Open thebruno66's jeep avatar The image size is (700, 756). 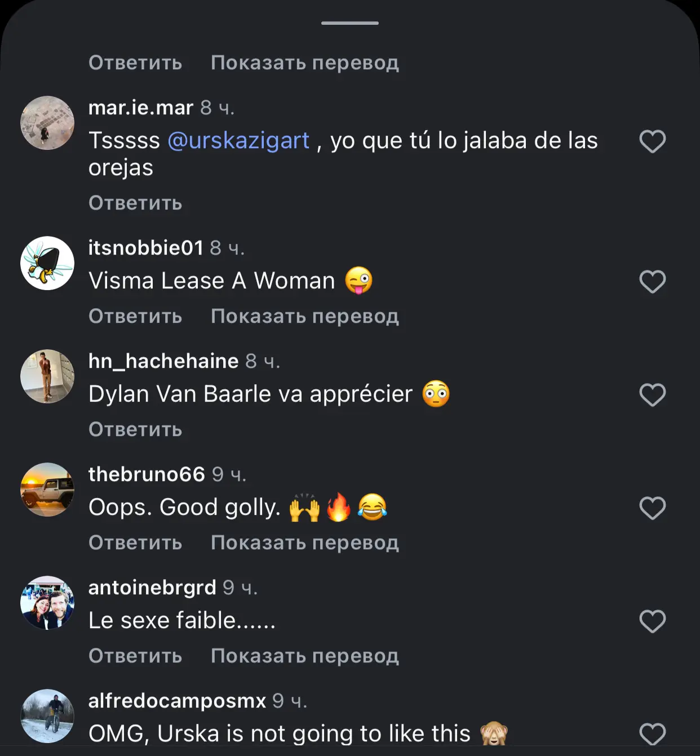pos(47,490)
